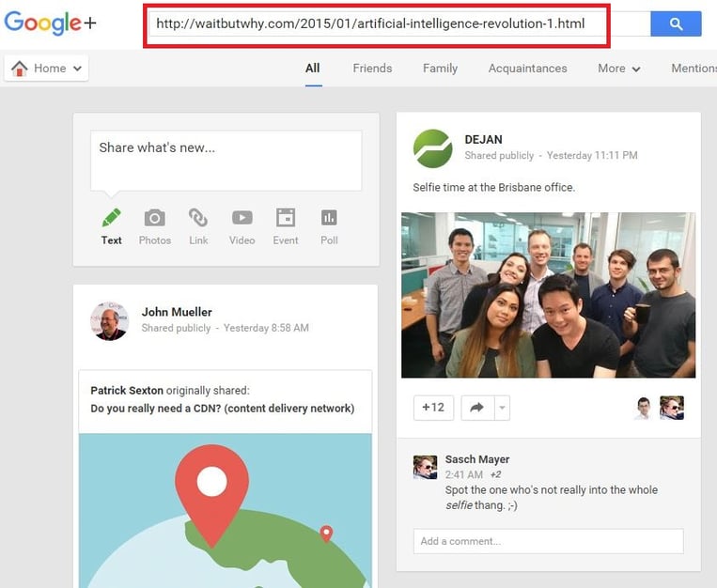Open the CDN map pin preview image
The height and width of the screenshot is (588, 717).
(x=226, y=511)
